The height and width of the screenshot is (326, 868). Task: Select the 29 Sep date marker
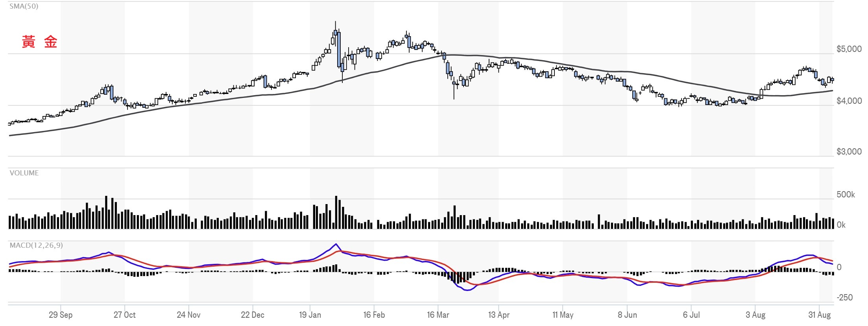pyautogui.click(x=61, y=315)
